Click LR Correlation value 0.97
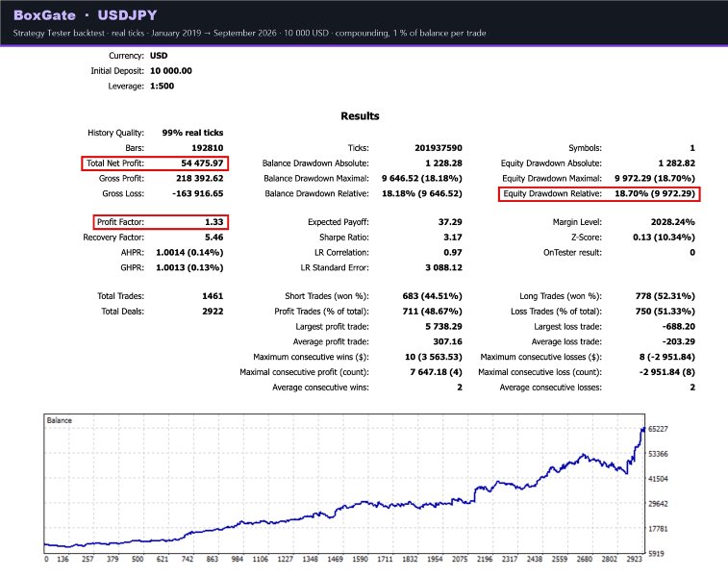This screenshot has height=577, width=728. coord(453,253)
